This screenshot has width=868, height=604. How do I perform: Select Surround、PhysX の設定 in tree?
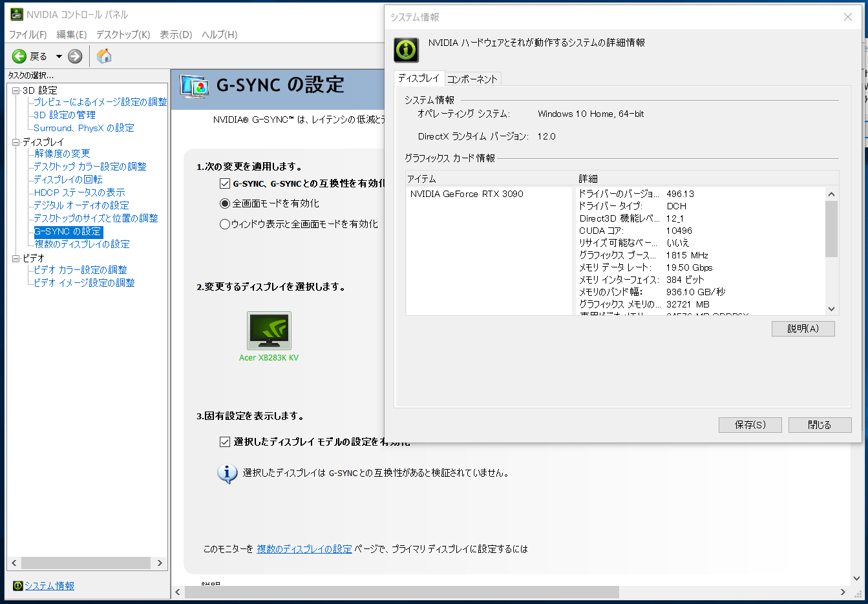click(x=84, y=128)
